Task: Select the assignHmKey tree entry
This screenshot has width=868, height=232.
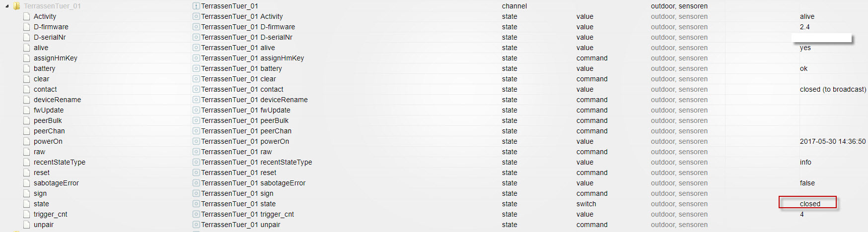Action: click(x=56, y=58)
